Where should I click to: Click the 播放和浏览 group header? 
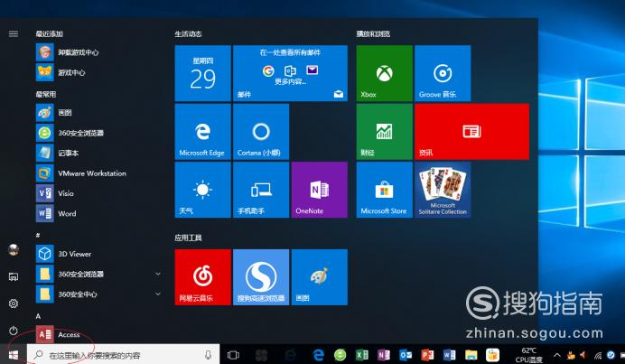click(373, 34)
